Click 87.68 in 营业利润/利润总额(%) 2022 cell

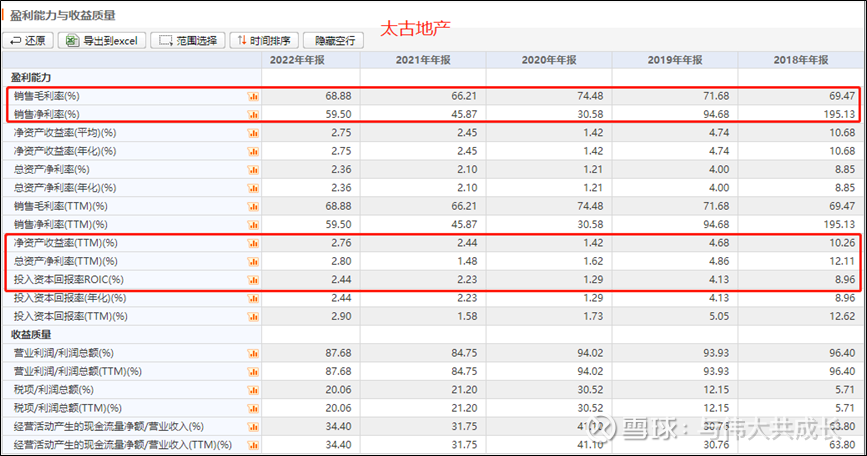[338, 353]
